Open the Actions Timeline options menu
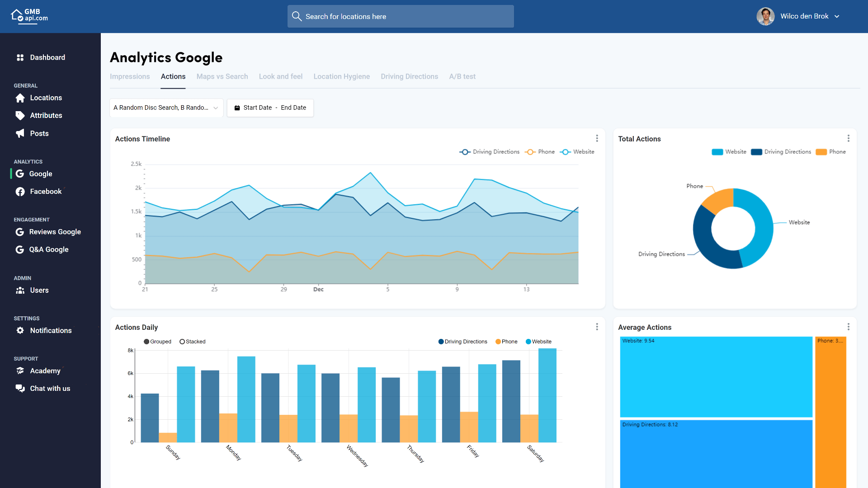 coord(597,138)
